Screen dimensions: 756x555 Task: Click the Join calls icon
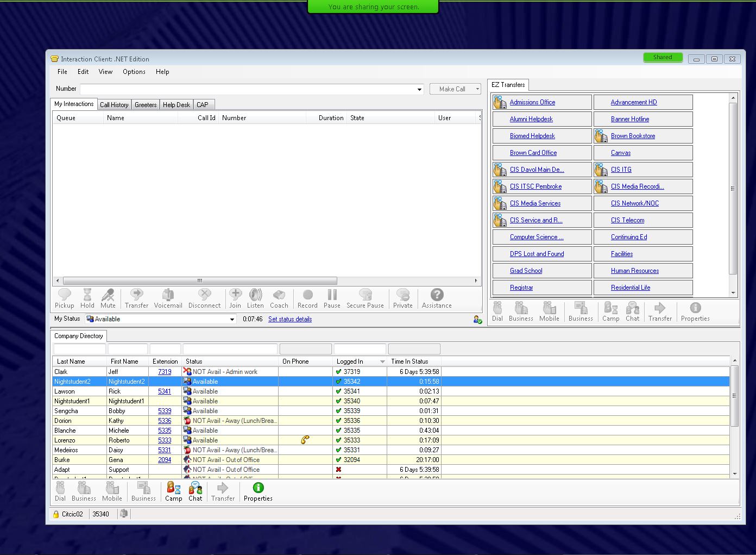[235, 295]
